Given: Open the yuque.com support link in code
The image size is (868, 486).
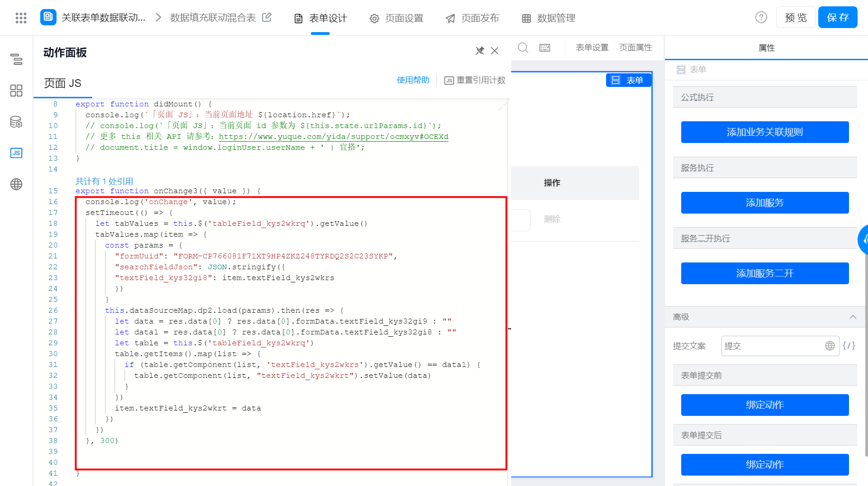Looking at the screenshot, I should [x=333, y=137].
